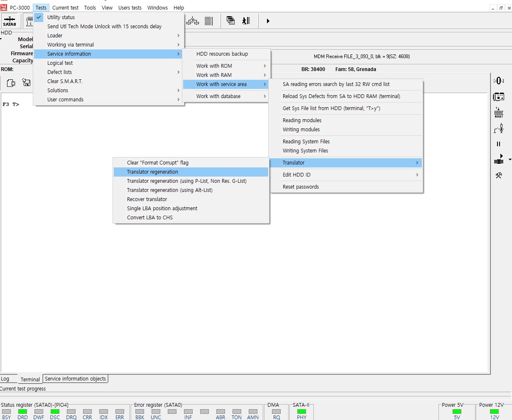Viewport: 512px width, 420px height.
Task: Open the Tools menu
Action: pyautogui.click(x=90, y=7)
